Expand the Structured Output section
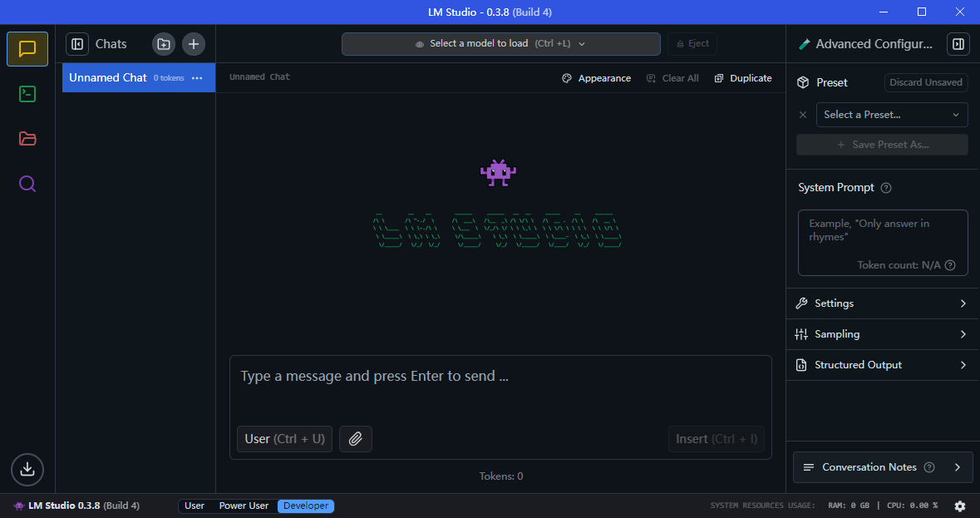Screen dimensions: 980x518 coord(883,365)
